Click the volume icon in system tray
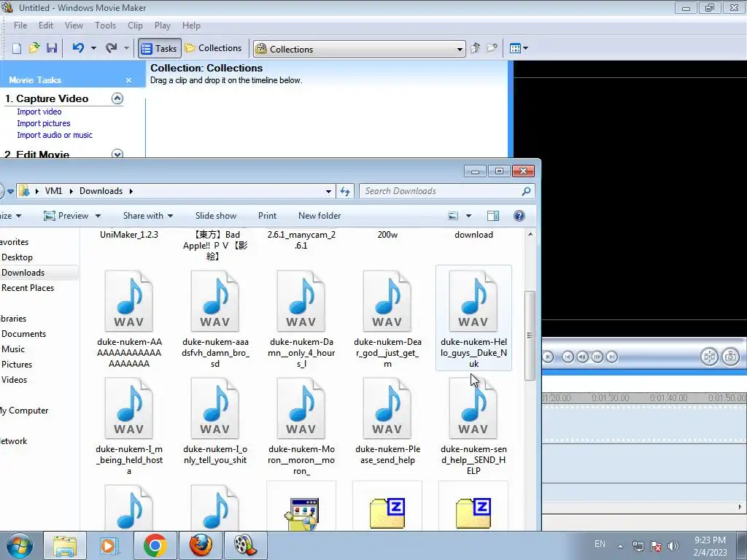 pos(673,545)
